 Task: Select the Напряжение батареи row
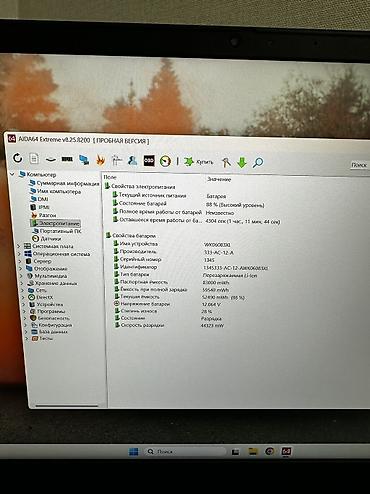145,304
